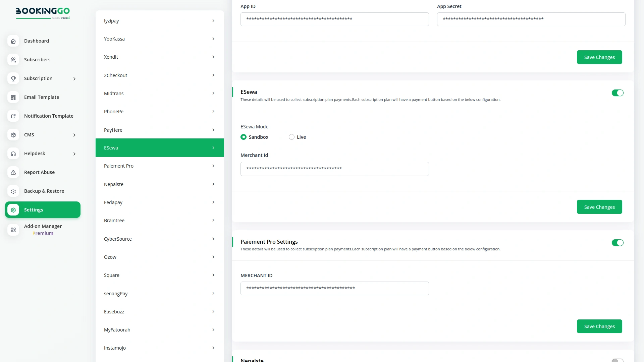Click Save Changes under ESewa settings
Image resolution: width=644 pixels, height=362 pixels.
point(599,207)
